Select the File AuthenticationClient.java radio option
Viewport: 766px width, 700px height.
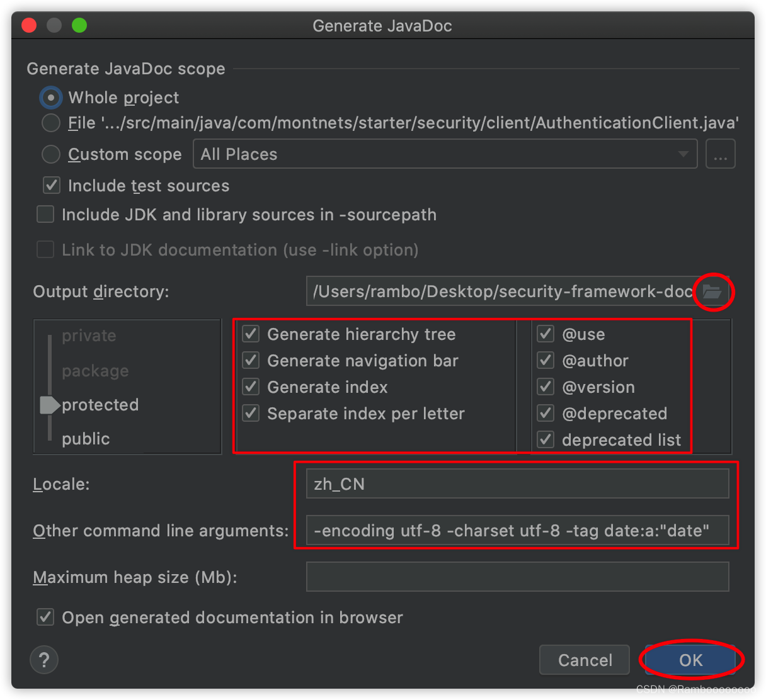(51, 123)
